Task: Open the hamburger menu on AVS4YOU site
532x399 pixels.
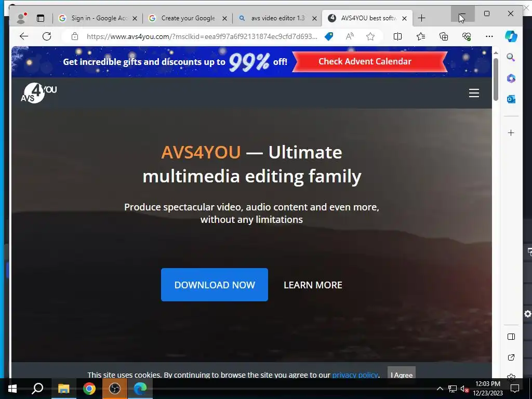Action: click(x=474, y=93)
